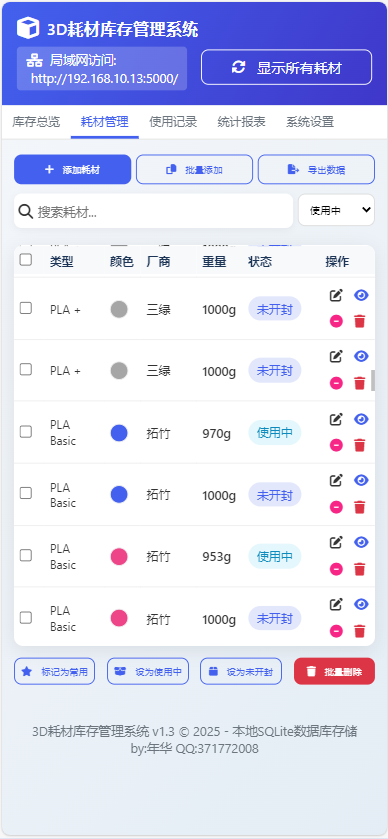Select the 953g filament row checkbox

[26, 555]
